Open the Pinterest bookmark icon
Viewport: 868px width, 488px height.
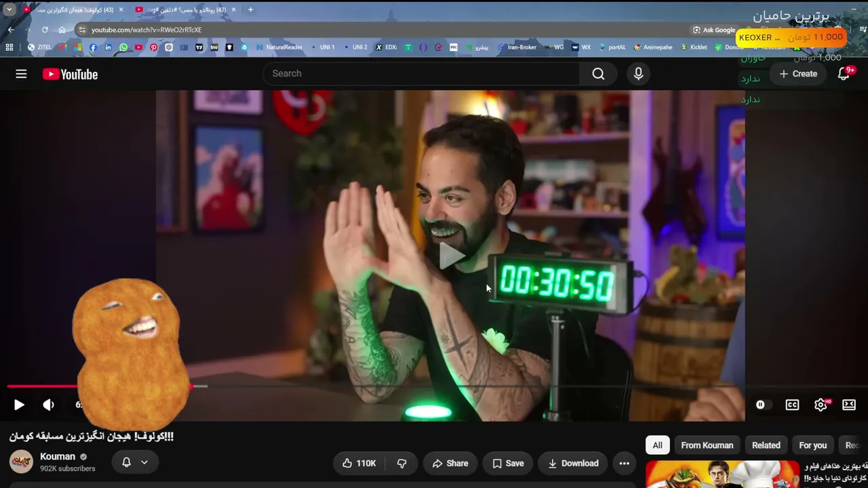click(153, 47)
